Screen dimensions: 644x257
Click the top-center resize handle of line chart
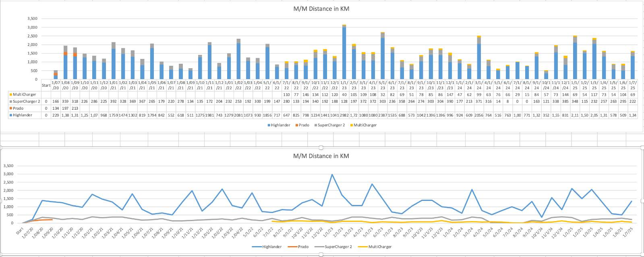point(321,147)
